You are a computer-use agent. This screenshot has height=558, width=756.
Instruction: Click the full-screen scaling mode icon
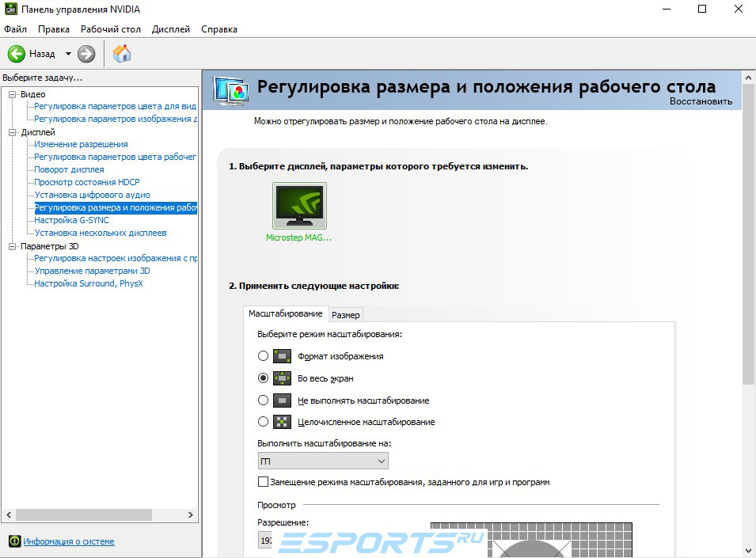(x=282, y=378)
